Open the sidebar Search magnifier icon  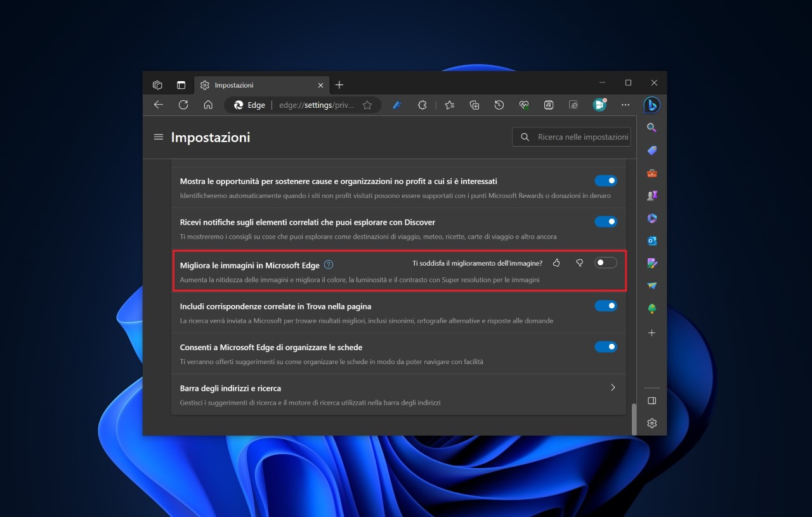click(652, 128)
